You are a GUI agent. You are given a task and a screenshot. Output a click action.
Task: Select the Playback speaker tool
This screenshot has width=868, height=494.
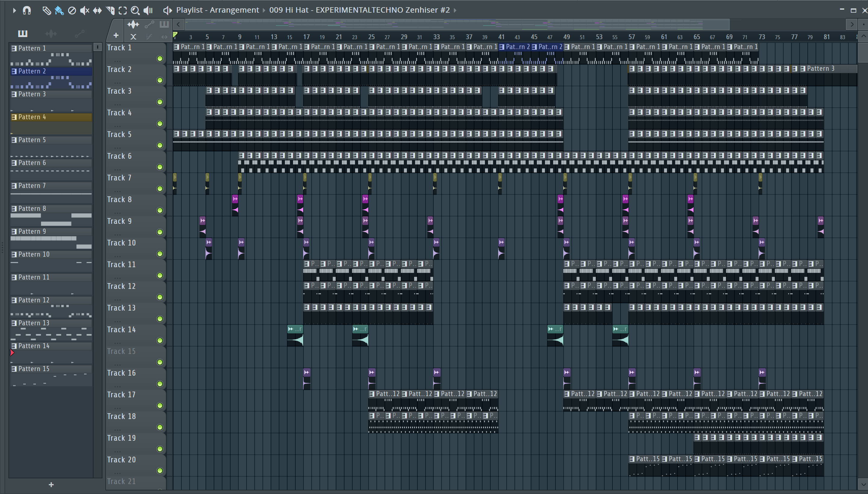(x=148, y=11)
